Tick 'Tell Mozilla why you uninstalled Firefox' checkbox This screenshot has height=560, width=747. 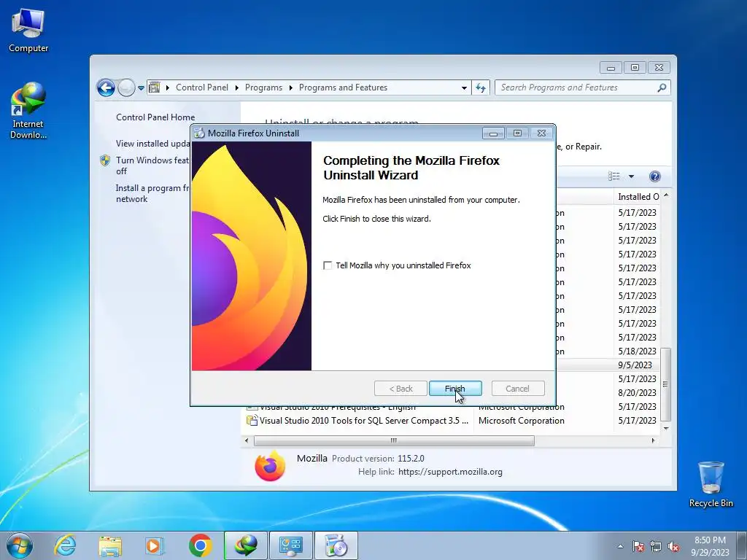click(328, 265)
